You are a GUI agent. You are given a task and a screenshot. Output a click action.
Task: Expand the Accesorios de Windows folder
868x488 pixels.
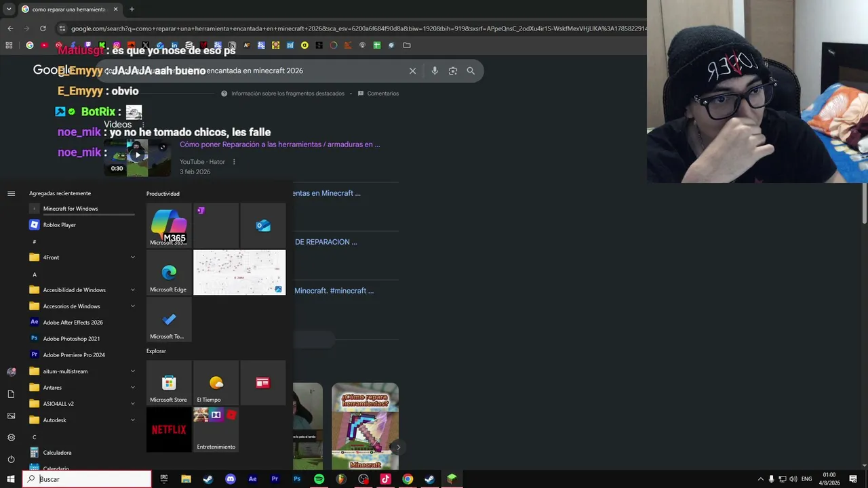coord(81,306)
